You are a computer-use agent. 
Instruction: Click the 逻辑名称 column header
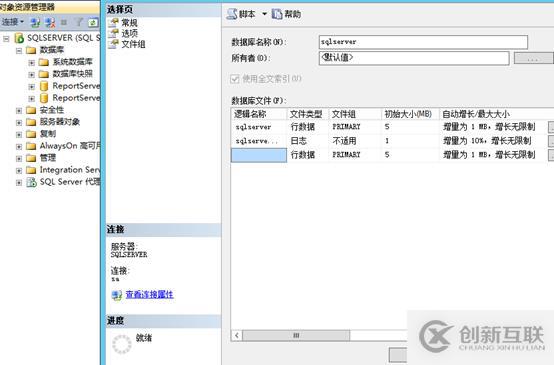(x=259, y=114)
